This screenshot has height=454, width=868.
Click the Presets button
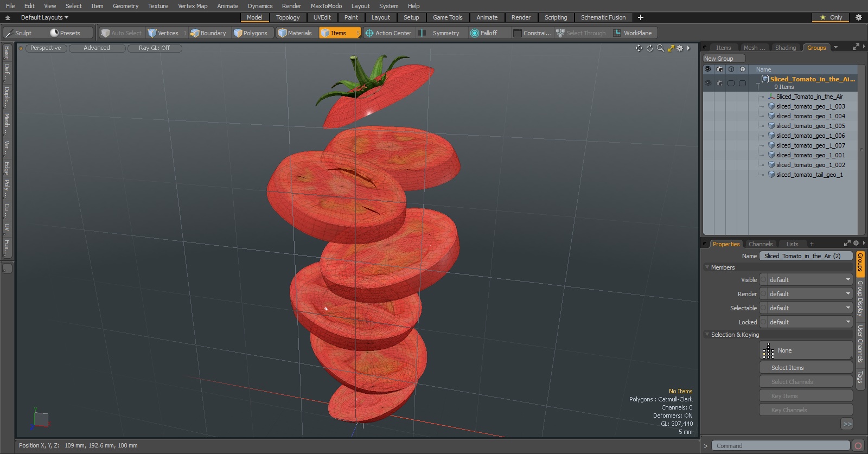tap(69, 33)
